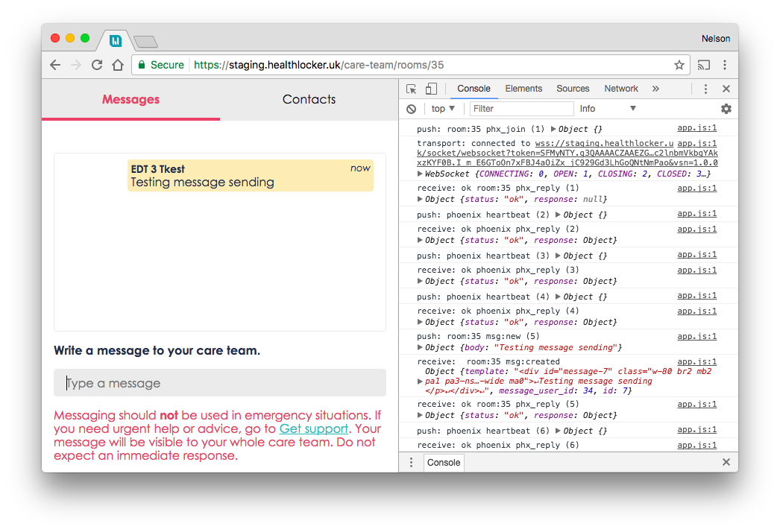Navigate back with the back arrow
Image resolution: width=780 pixels, height=532 pixels.
click(54, 65)
